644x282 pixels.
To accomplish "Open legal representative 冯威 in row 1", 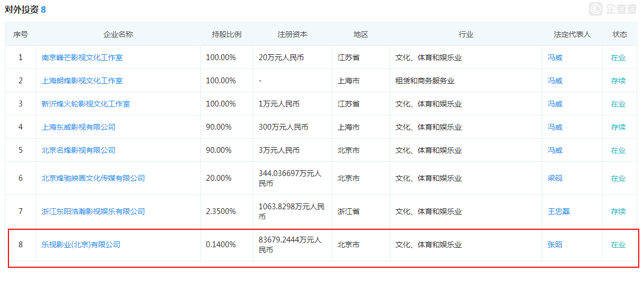I will 555,57.
